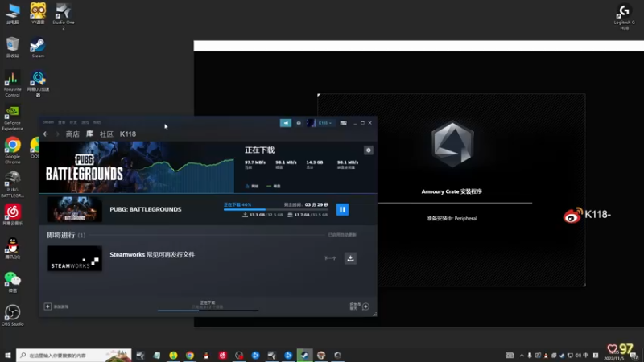Click the PUBG BATTLEGROUNDS banner image

[137, 167]
